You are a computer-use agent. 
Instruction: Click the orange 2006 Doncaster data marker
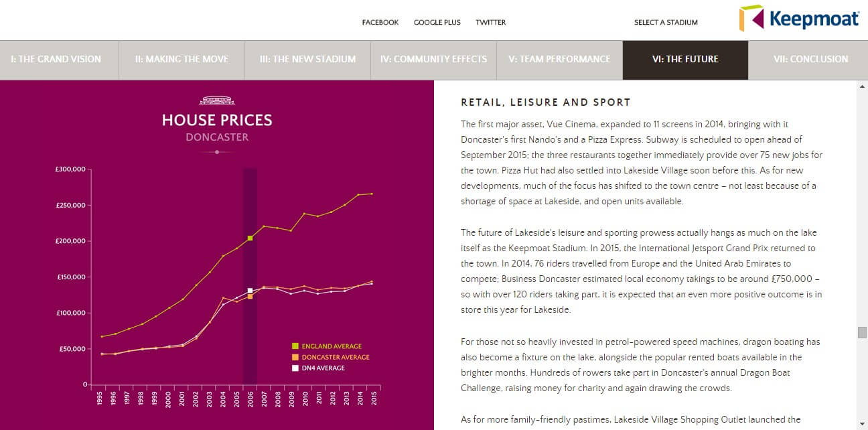tap(250, 296)
